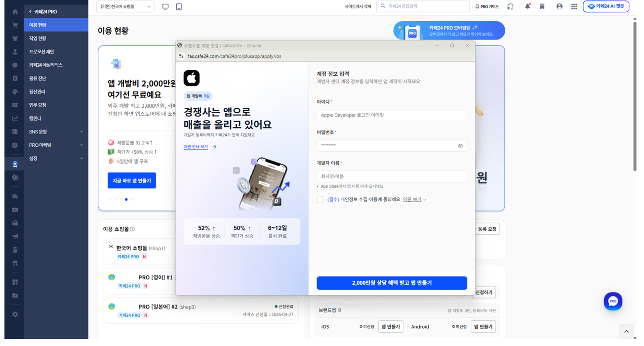Switch to desktop preview icon
This screenshot has width=644, height=346.
coord(165,6)
